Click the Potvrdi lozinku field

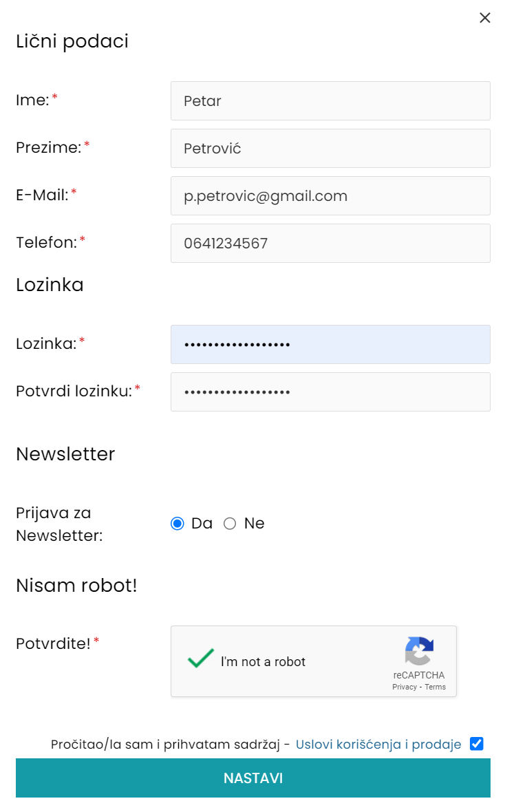tap(330, 392)
